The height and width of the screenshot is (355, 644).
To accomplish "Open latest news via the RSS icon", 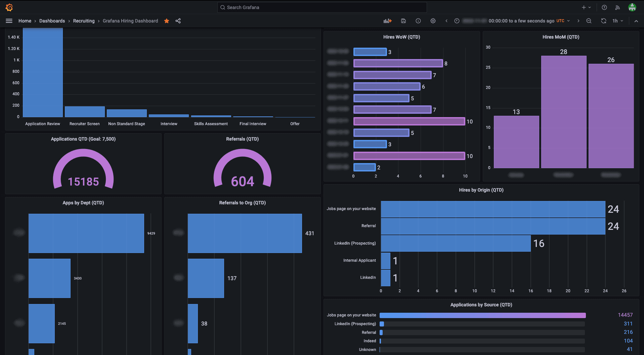I will (617, 7).
